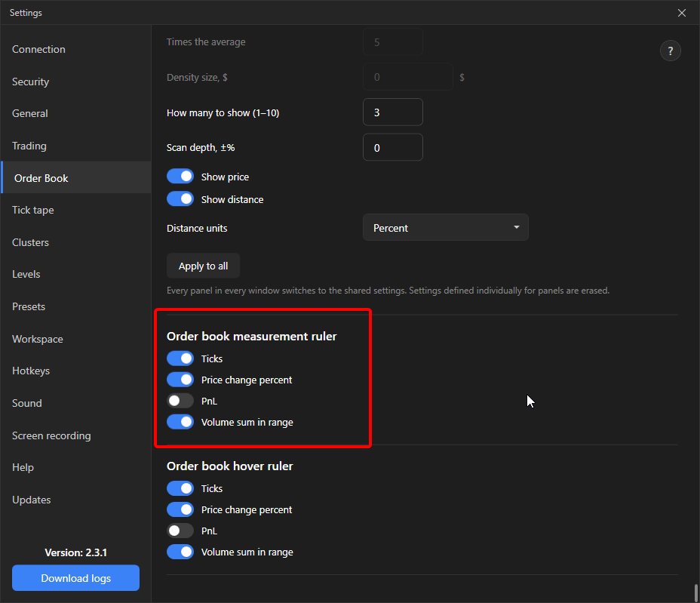The image size is (700, 603).
Task: Click the Apply to all button
Action: point(203,266)
